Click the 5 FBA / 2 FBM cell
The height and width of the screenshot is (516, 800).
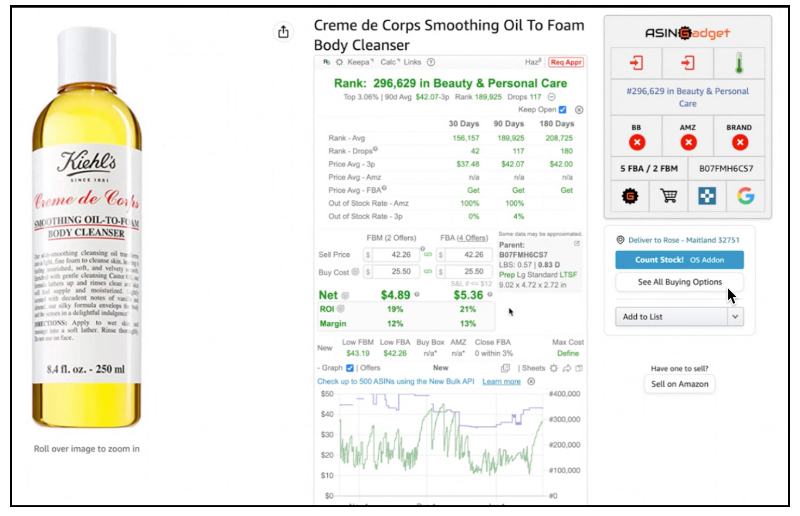[649, 168]
